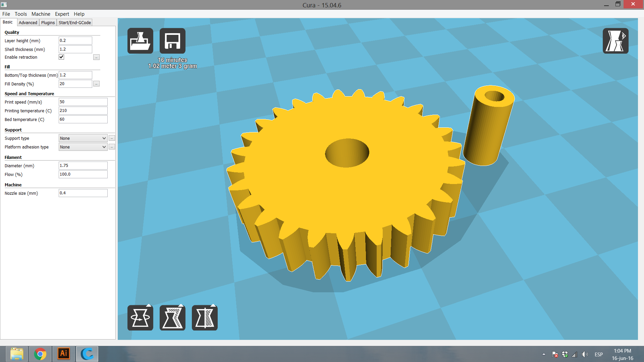Toggle the Enable retraction checkbox
644x362 pixels.
click(x=61, y=57)
